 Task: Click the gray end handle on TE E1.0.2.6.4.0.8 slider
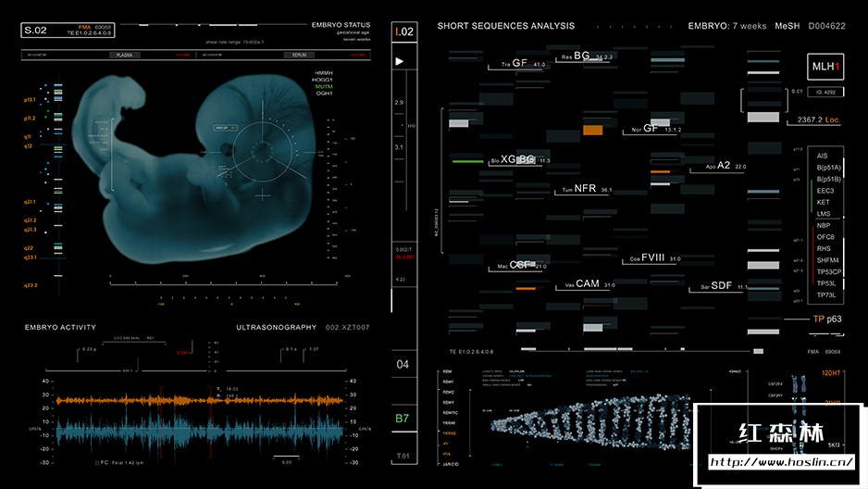tap(759, 351)
